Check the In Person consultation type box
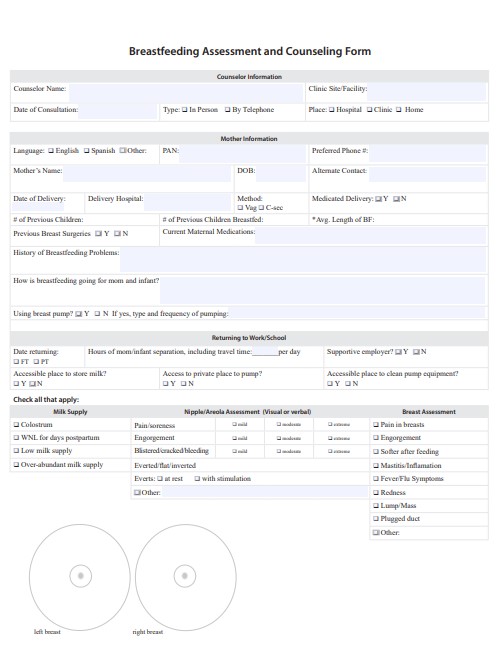Viewport: 502px width, 652px height. pyautogui.click(x=184, y=110)
